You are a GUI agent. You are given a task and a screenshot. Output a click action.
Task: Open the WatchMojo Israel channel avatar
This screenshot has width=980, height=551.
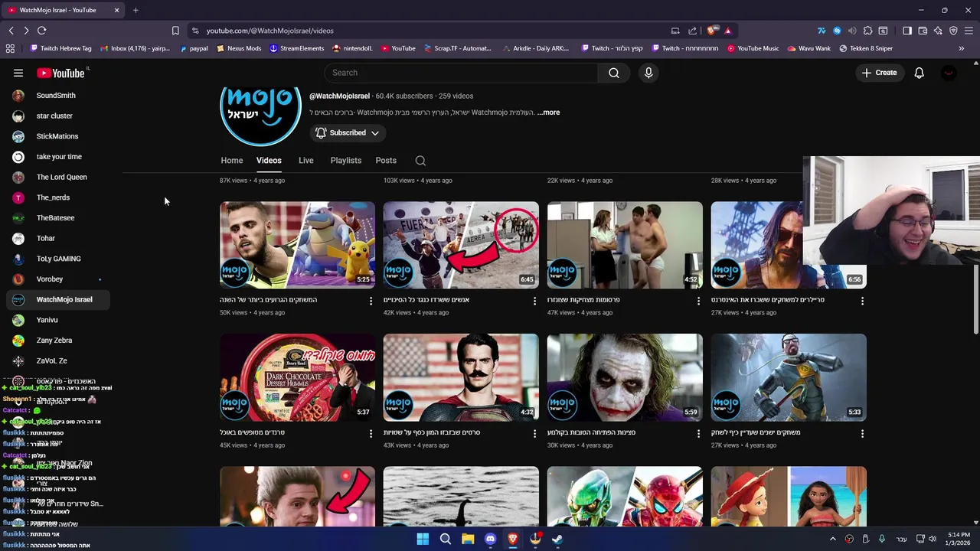coord(260,115)
